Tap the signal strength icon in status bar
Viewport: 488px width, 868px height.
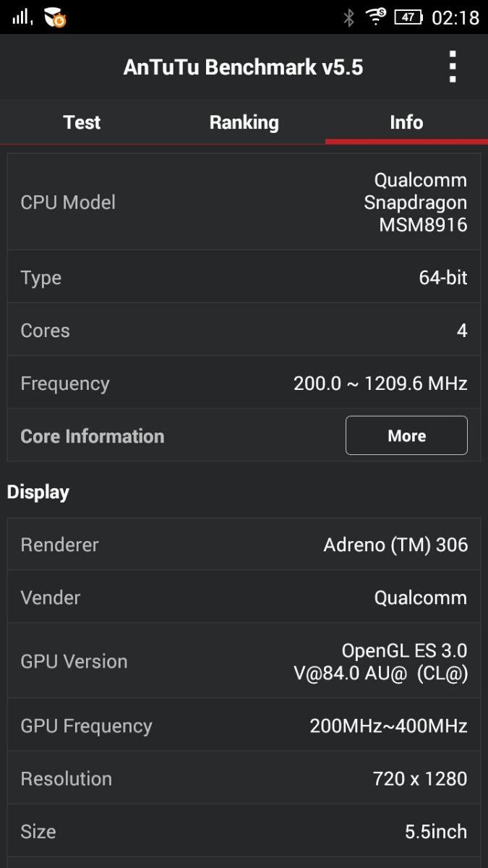[22, 17]
